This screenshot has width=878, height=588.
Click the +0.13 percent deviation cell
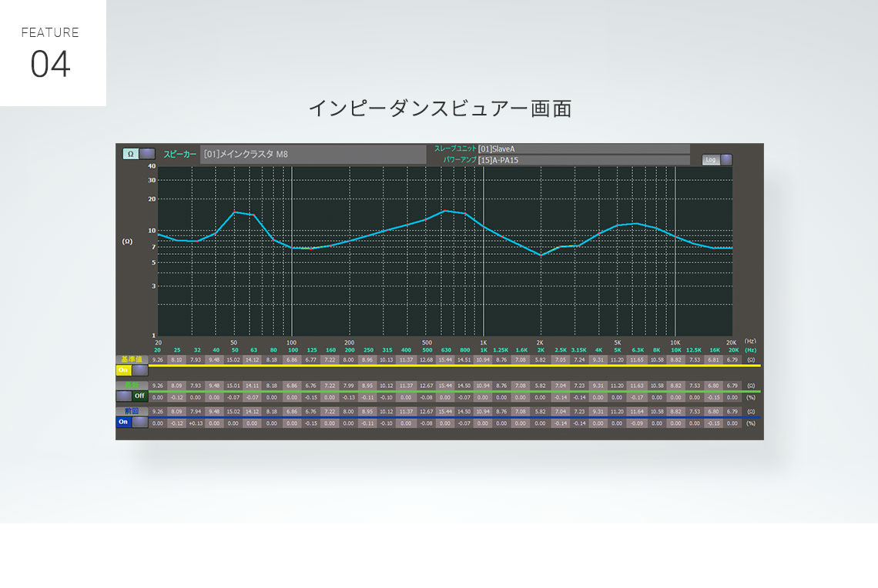(x=196, y=423)
